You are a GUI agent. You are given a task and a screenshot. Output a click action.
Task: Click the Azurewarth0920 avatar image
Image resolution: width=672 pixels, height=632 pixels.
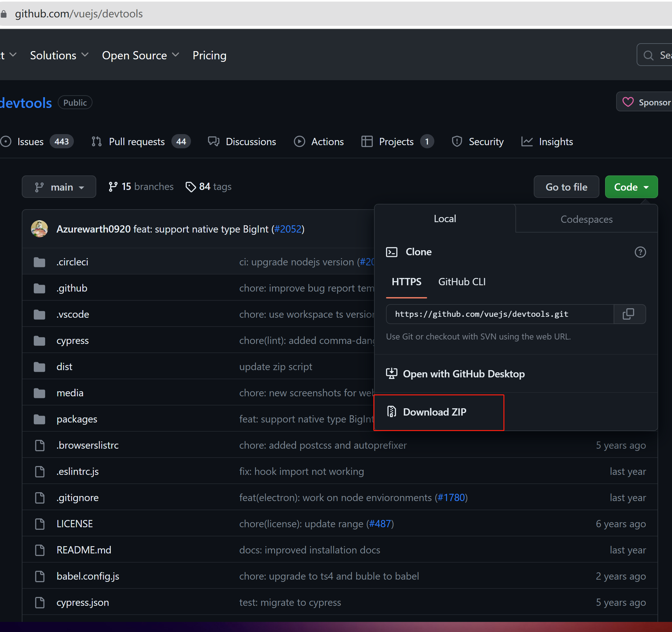pyautogui.click(x=39, y=229)
